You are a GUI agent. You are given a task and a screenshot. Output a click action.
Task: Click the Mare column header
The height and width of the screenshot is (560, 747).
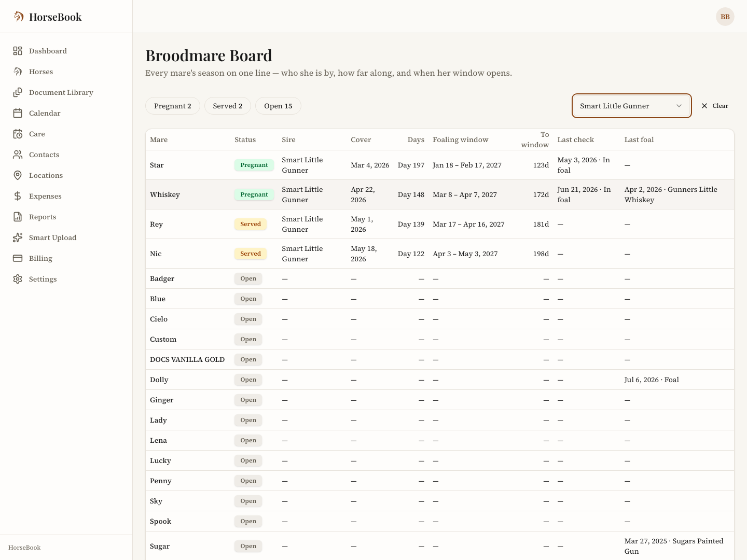coord(159,139)
